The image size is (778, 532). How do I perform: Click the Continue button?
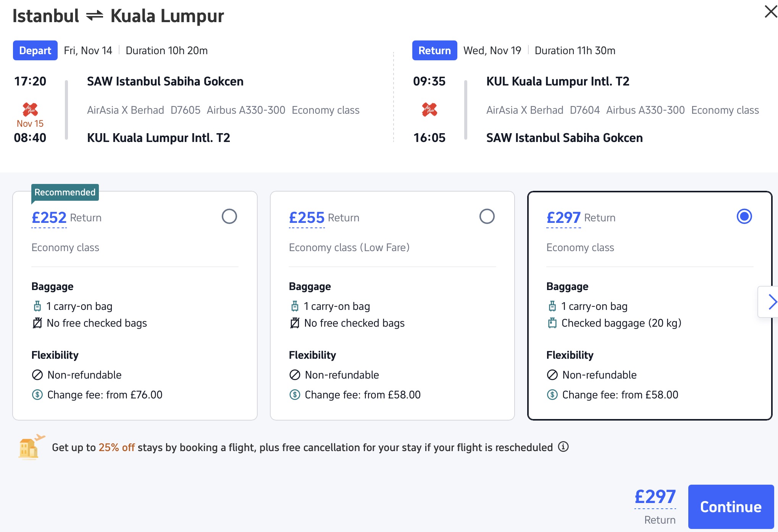click(x=731, y=507)
